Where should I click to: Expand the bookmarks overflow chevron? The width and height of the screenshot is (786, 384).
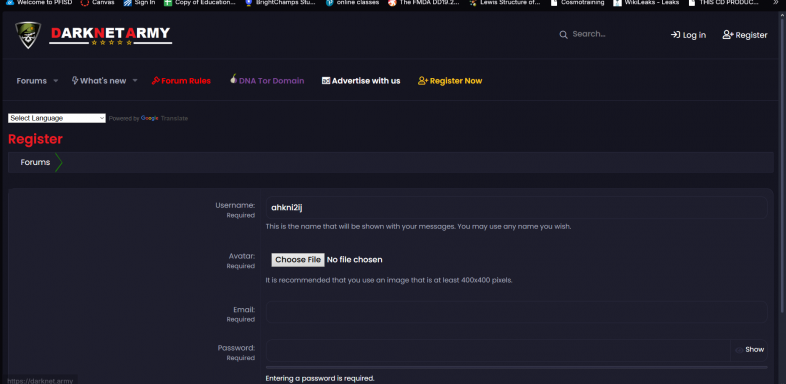776,3
